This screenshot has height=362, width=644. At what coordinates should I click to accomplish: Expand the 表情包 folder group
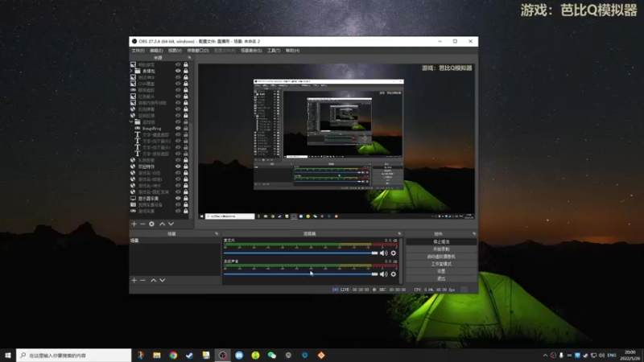tap(131, 71)
